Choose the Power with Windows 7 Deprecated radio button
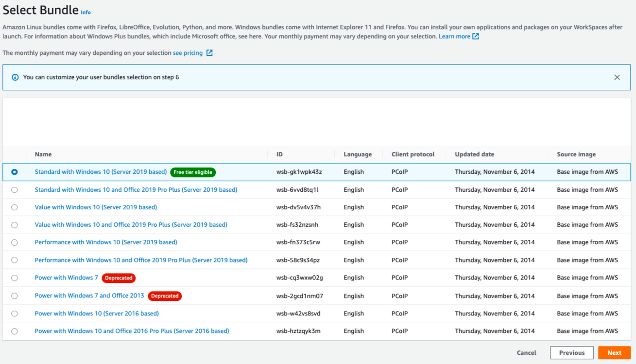The image size is (636, 364). pos(15,278)
